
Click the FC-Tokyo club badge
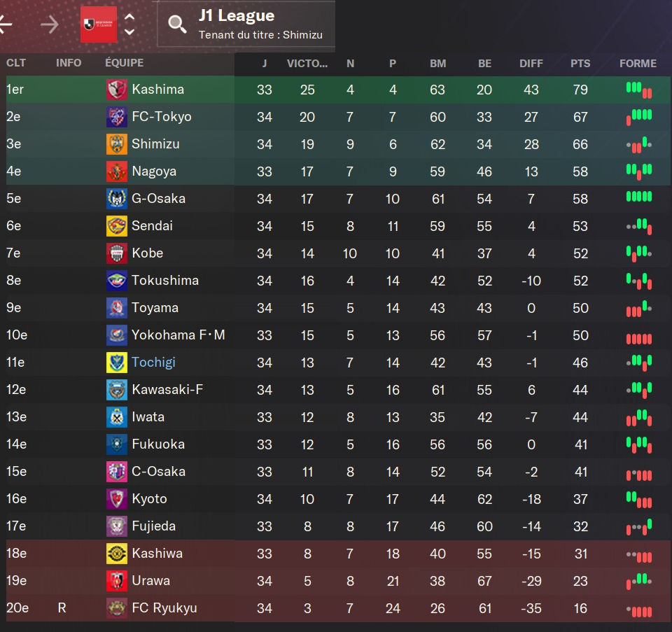(116, 117)
